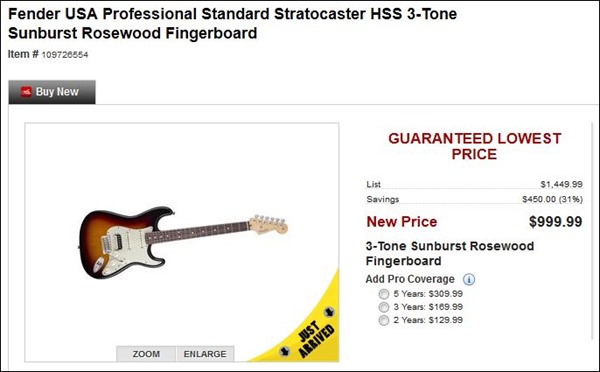
Task: Click the $999.99 new price
Action: tap(556, 222)
